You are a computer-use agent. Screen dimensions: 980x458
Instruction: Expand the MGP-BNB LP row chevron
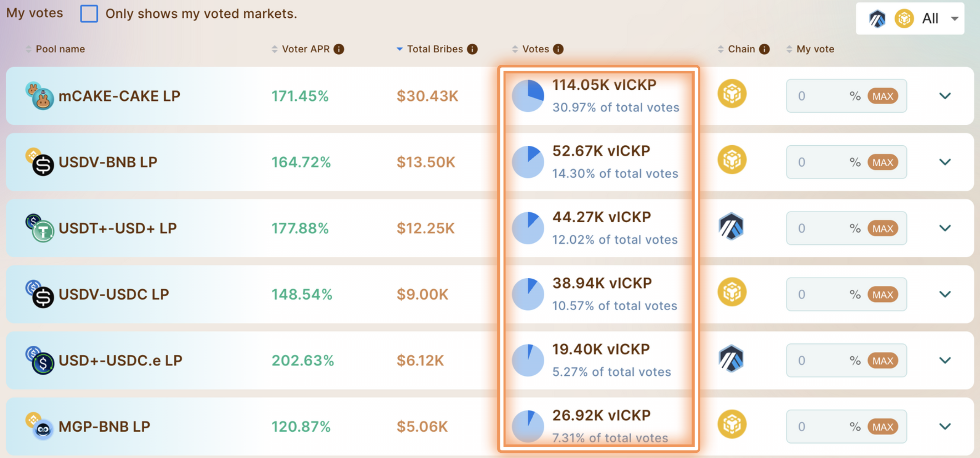click(945, 426)
